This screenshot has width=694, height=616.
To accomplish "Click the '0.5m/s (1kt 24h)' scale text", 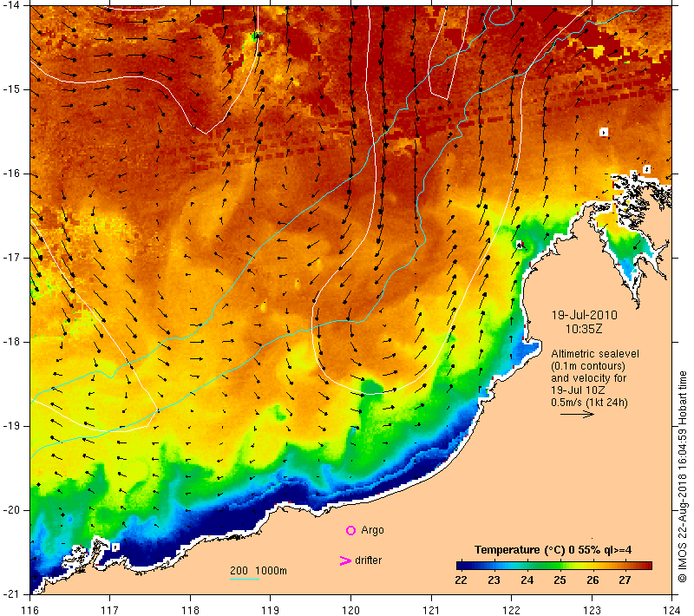I will [589, 403].
